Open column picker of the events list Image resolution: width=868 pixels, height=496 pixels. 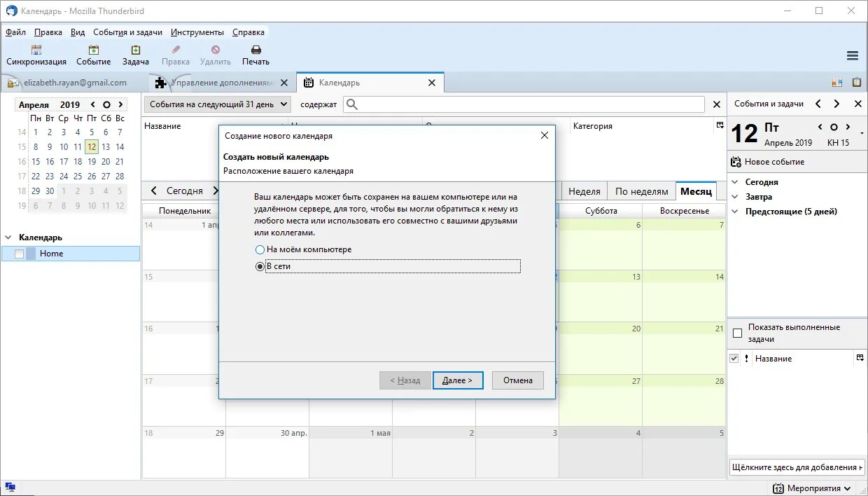(x=720, y=125)
